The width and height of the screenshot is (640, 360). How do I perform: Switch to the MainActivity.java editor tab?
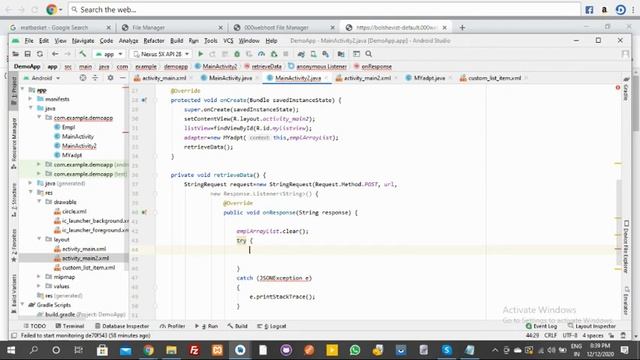pyautogui.click(x=230, y=78)
